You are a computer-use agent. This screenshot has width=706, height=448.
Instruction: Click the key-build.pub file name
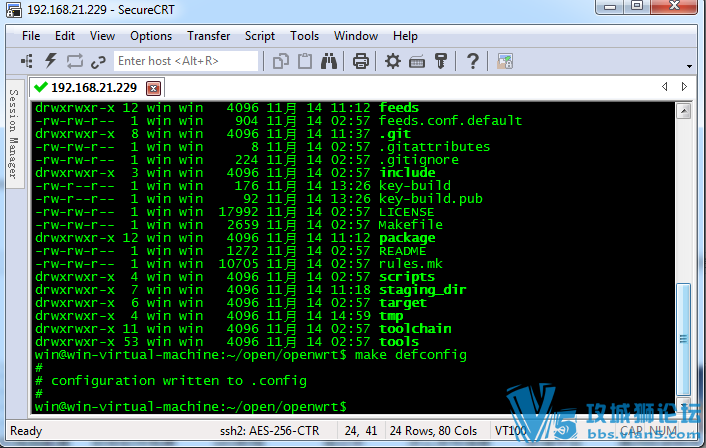click(430, 199)
